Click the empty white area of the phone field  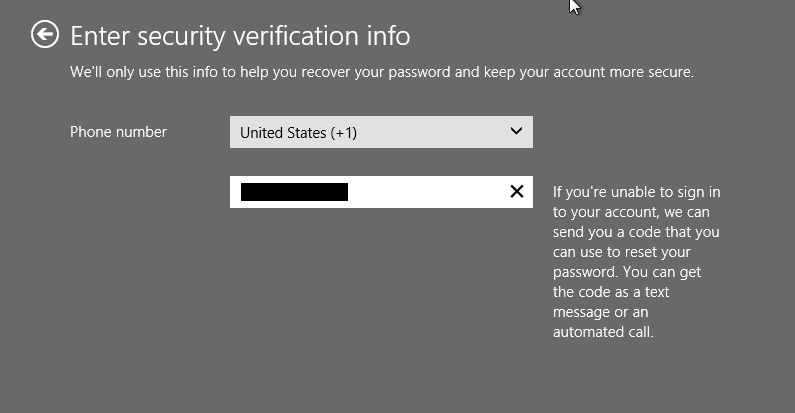(x=428, y=192)
